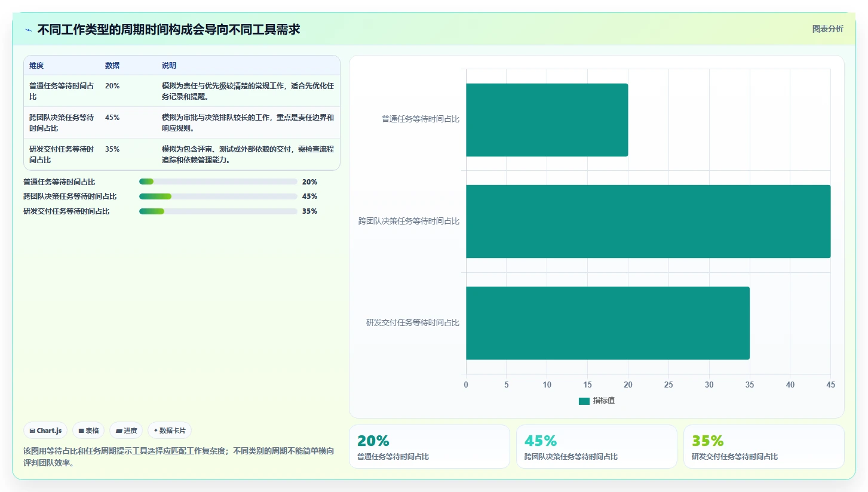Image resolution: width=868 pixels, height=492 pixels.
Task: Click the page title 不同工作类型的周期时间构成
Action: 168,30
